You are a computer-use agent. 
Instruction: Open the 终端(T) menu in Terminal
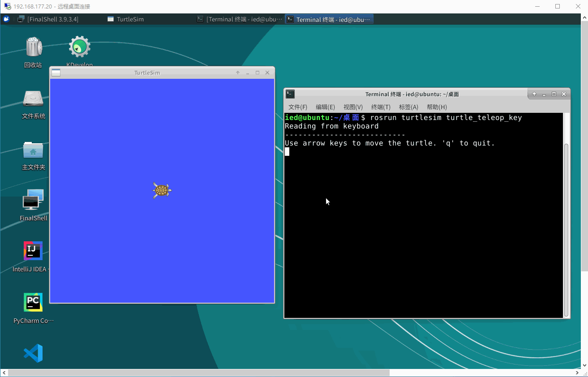coord(381,107)
